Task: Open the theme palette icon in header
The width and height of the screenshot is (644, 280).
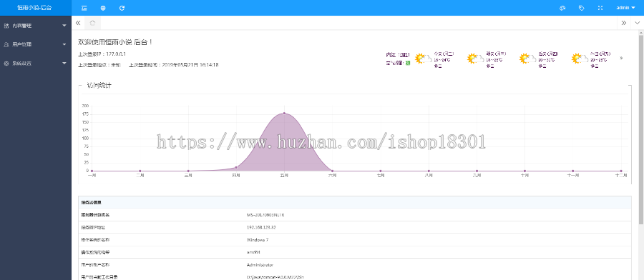Action: [x=562, y=8]
